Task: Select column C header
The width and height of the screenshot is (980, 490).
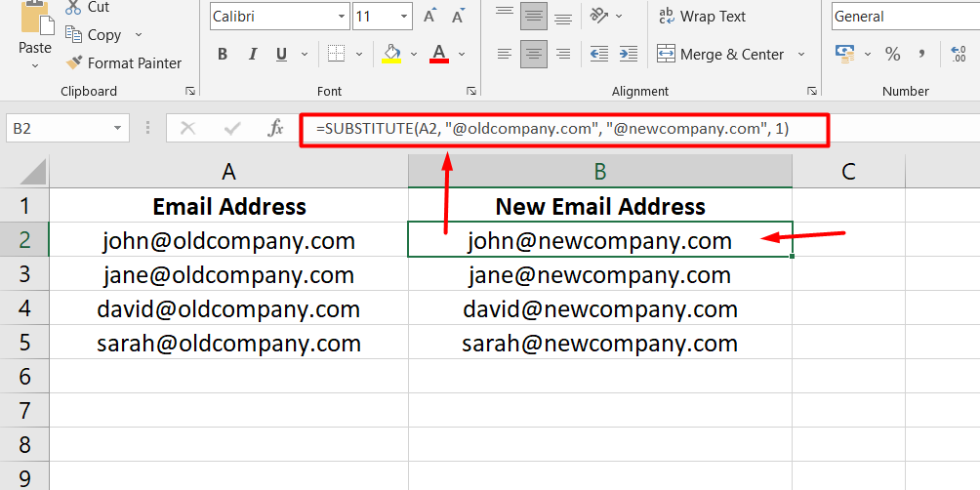Action: 848,171
